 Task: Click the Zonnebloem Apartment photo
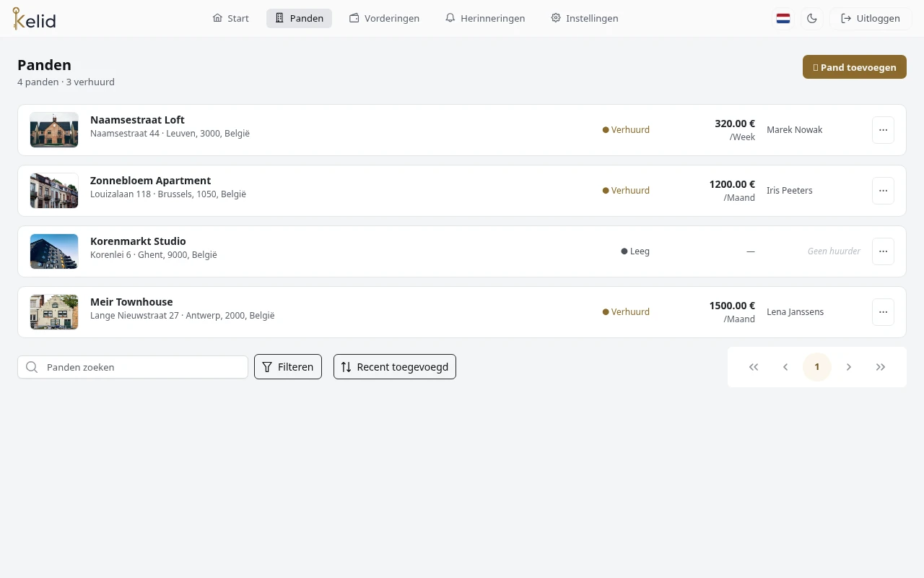tap(54, 191)
